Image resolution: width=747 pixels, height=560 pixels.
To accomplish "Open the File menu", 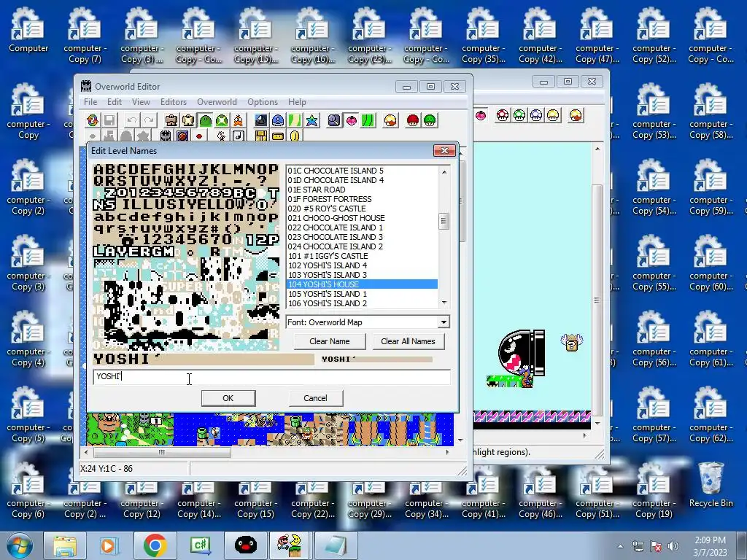I will click(x=90, y=102).
